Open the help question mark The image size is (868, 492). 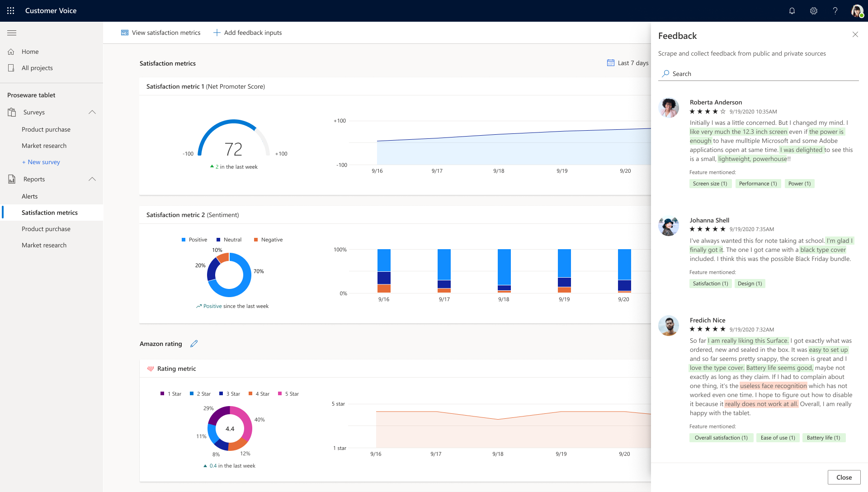[x=835, y=11]
